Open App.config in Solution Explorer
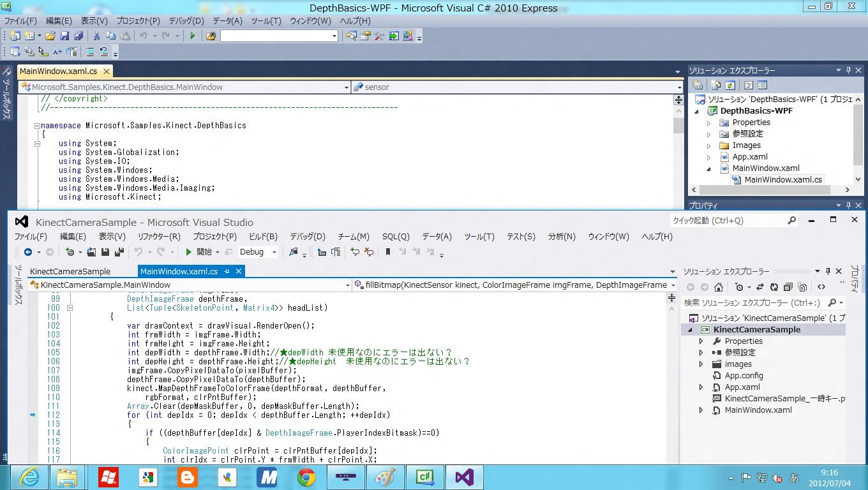 click(744, 376)
